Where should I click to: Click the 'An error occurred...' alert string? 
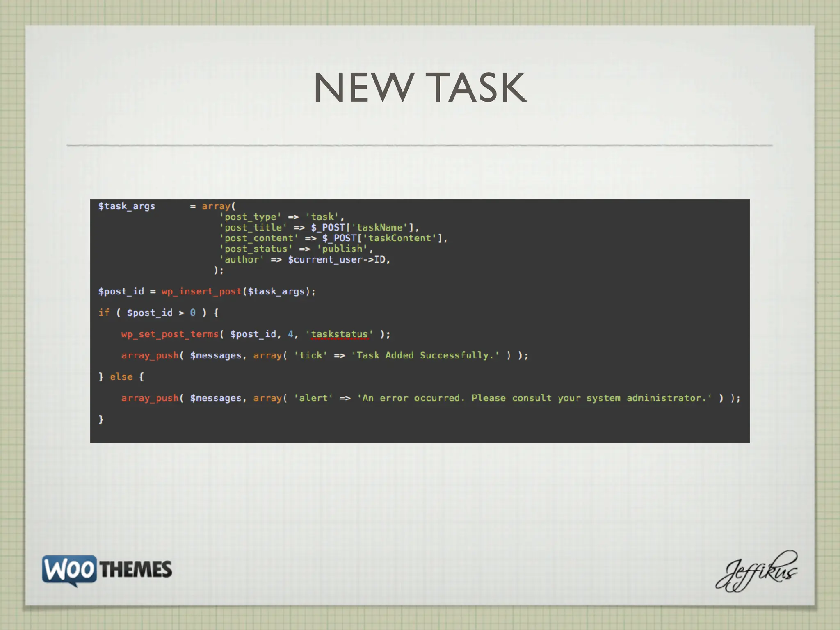pyautogui.click(x=534, y=398)
